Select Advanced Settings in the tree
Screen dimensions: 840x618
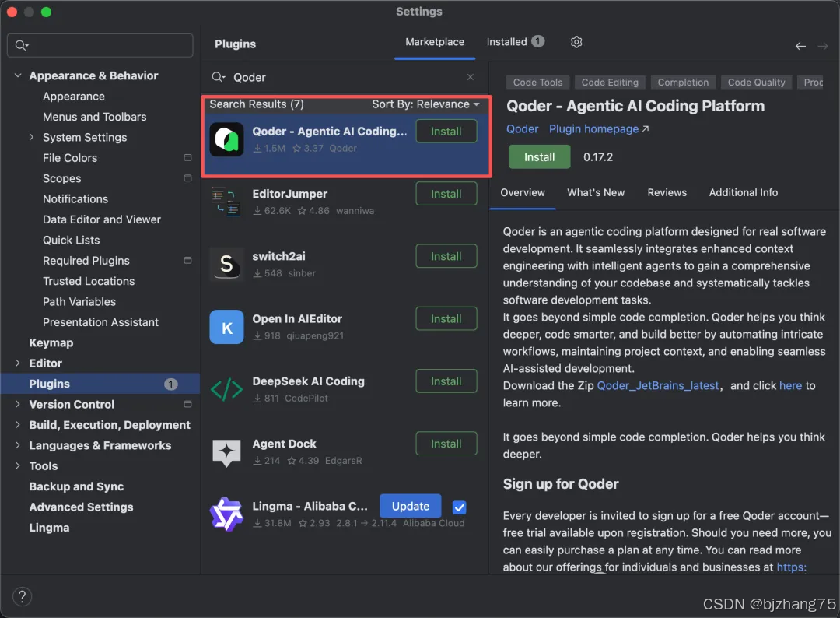pos(81,507)
